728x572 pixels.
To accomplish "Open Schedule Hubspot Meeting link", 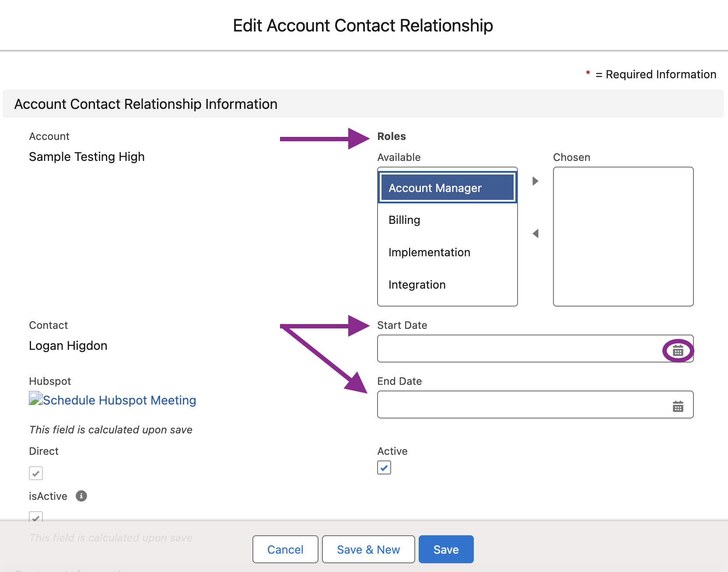I will point(119,400).
